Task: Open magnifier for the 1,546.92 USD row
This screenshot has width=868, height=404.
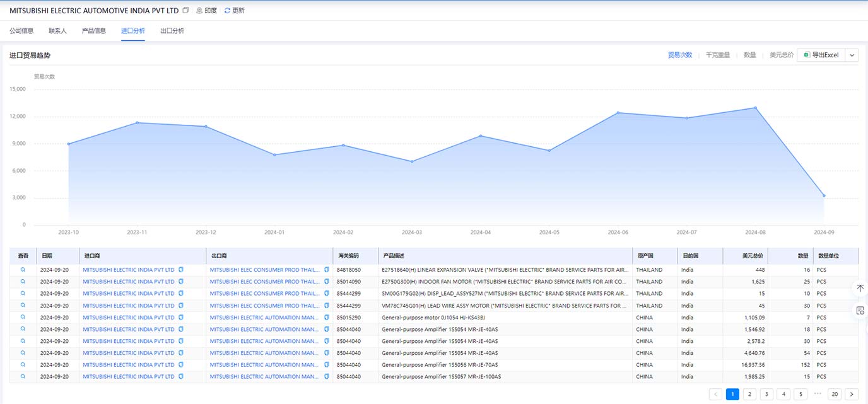Action: tap(23, 329)
